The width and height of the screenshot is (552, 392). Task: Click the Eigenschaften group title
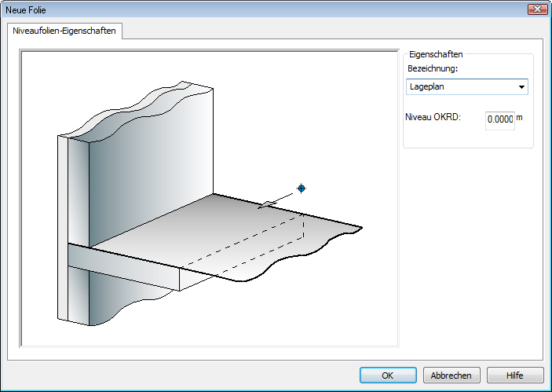436,54
